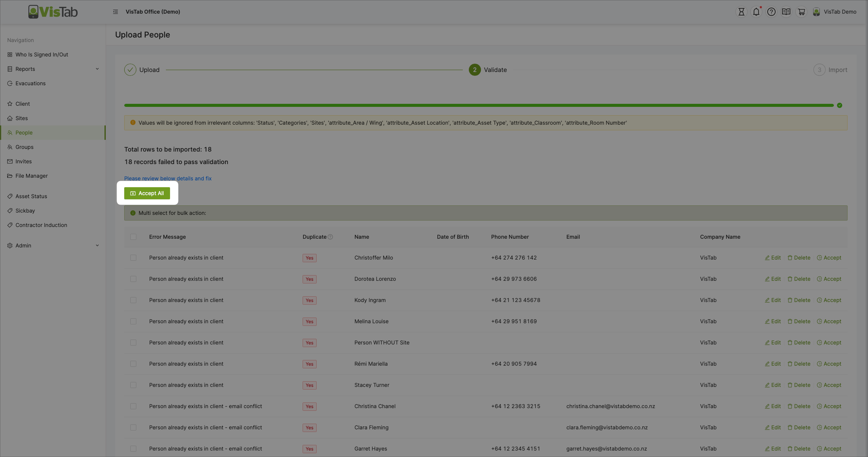The width and height of the screenshot is (868, 457).
Task: Go to Groups in navigation
Action: (x=25, y=147)
